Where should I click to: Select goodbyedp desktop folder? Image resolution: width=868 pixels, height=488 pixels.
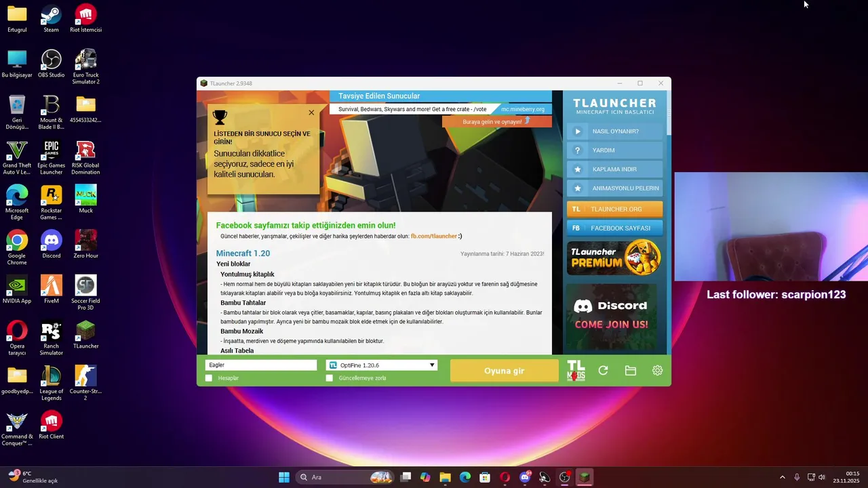click(17, 380)
